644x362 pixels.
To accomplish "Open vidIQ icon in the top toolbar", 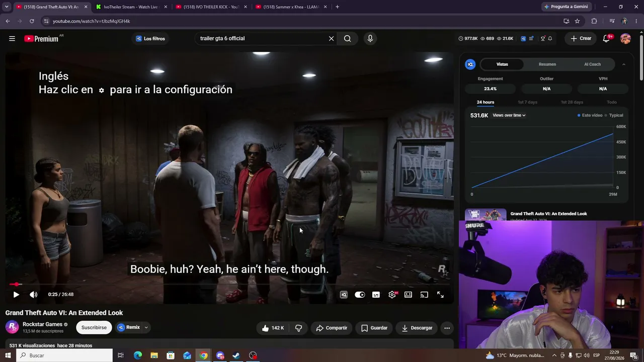I will tap(523, 39).
